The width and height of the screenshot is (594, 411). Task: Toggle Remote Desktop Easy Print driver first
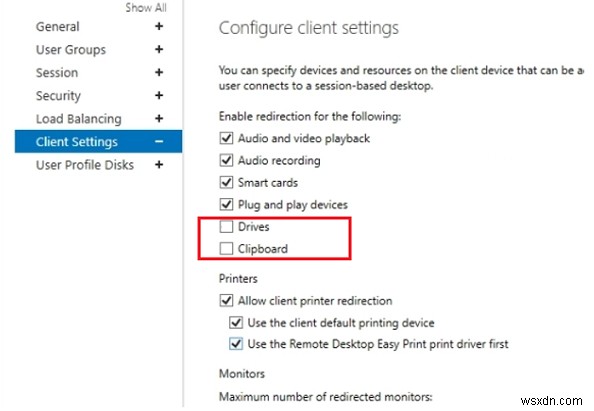pyautogui.click(x=236, y=344)
